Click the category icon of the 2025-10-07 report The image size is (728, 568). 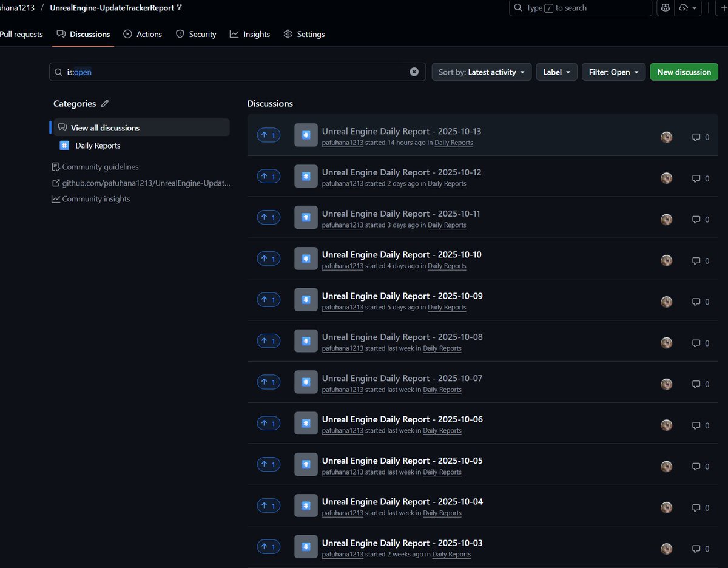coord(306,382)
